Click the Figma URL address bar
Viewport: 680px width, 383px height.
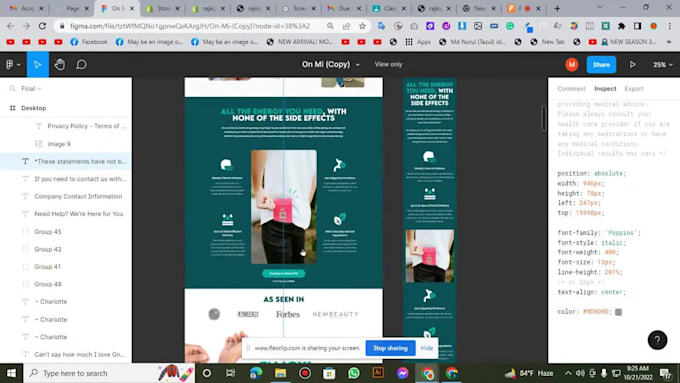pyautogui.click(x=190, y=26)
